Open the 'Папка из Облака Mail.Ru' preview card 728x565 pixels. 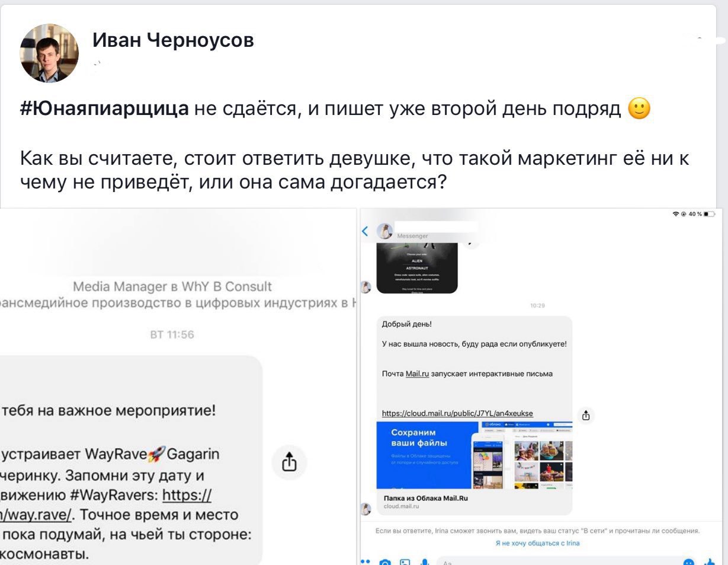coord(474,467)
